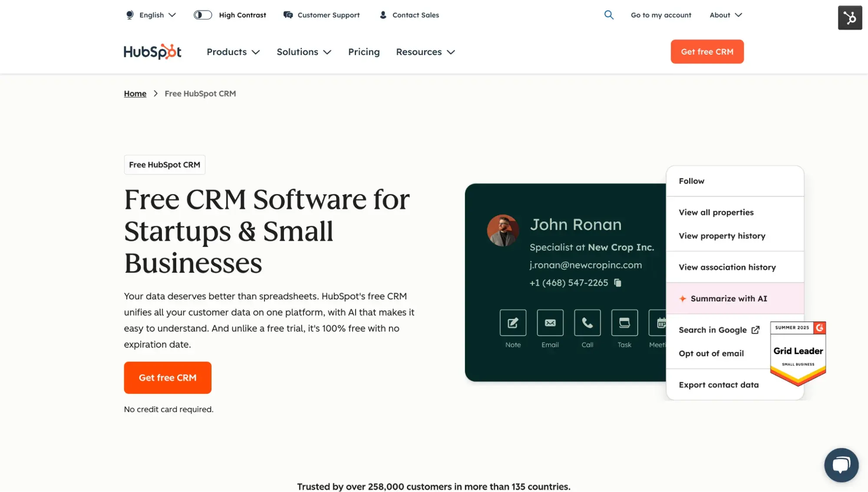The height and width of the screenshot is (492, 868).
Task: Expand the Products menu
Action: point(233,52)
